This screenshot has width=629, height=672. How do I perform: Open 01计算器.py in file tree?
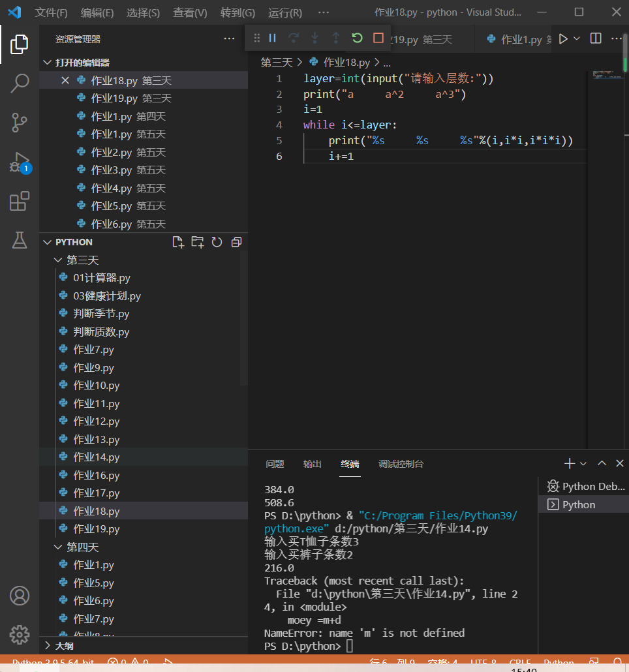point(144,278)
